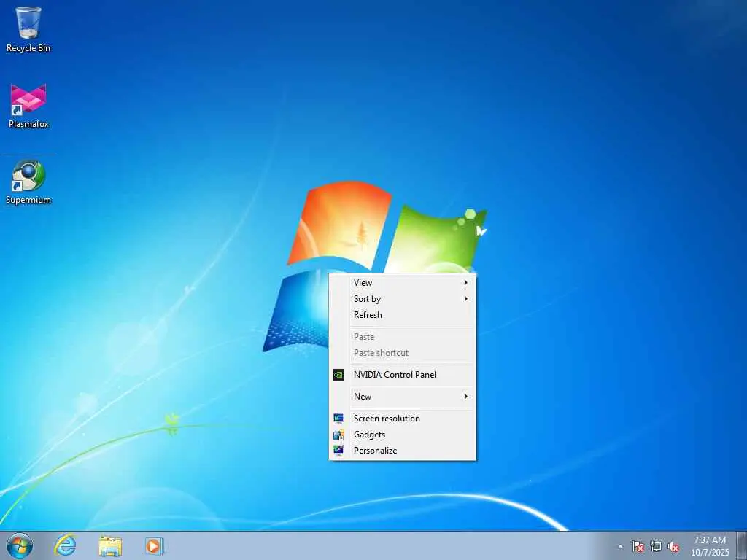Open the Start menu orb
The width and height of the screenshot is (747, 560).
pyautogui.click(x=20, y=545)
